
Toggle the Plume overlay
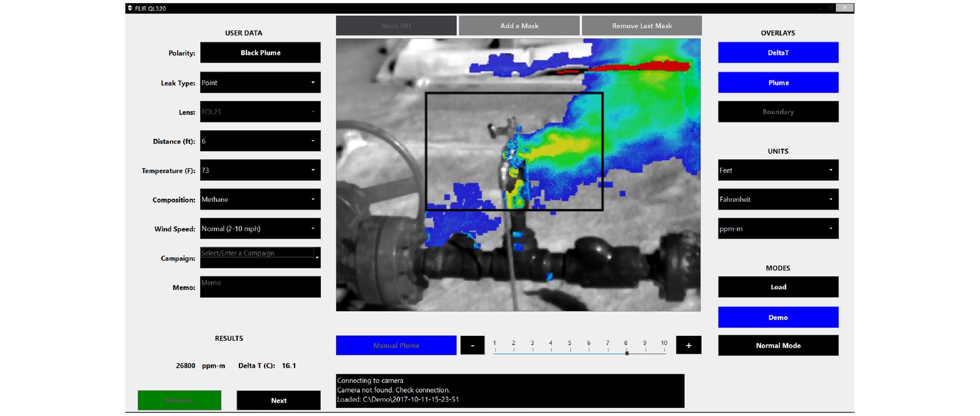[x=778, y=83]
